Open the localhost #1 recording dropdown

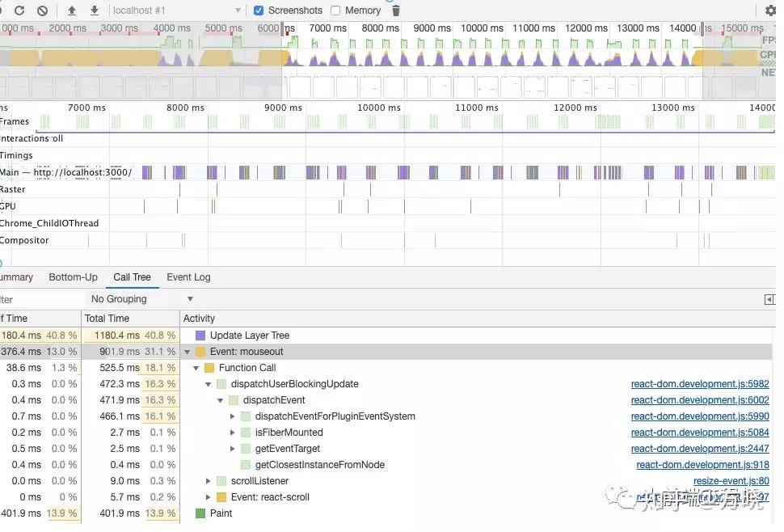[x=176, y=10]
